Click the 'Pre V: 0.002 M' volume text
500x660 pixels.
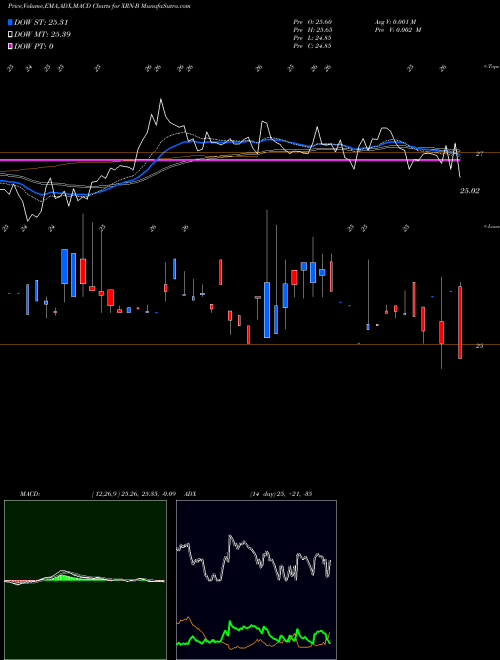pyautogui.click(x=398, y=30)
